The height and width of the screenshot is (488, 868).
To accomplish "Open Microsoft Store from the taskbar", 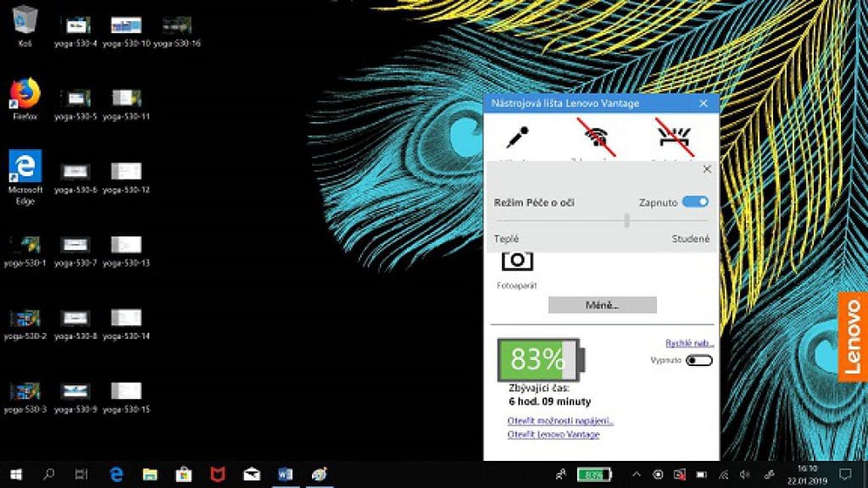I will click(184, 474).
